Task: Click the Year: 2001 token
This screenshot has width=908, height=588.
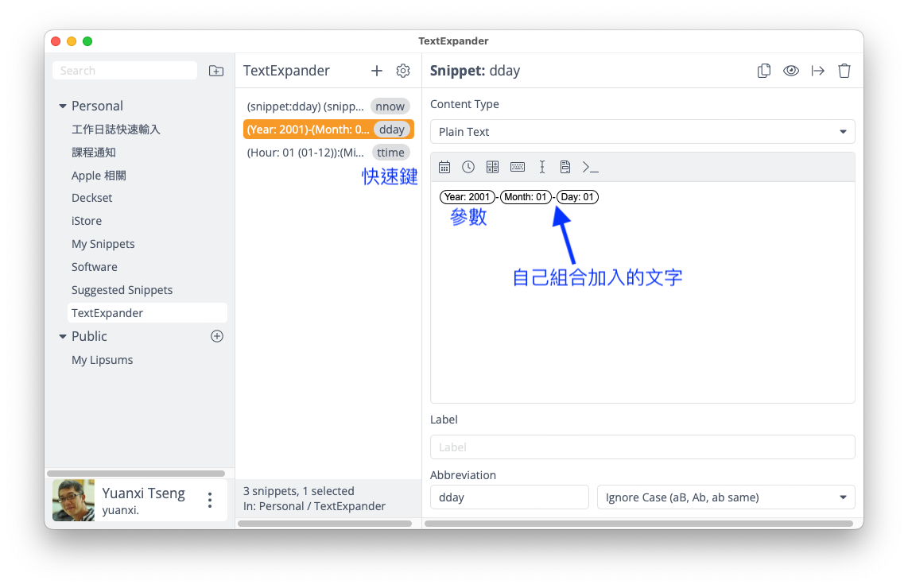Action: click(x=468, y=197)
